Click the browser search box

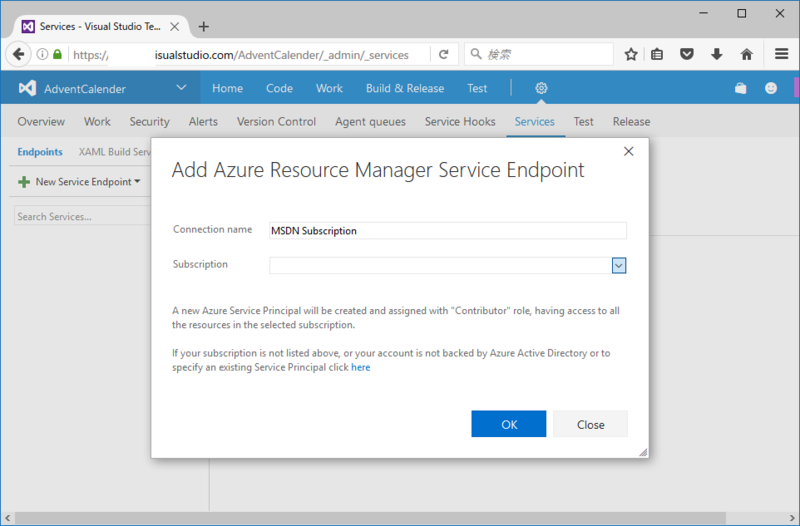(539, 54)
